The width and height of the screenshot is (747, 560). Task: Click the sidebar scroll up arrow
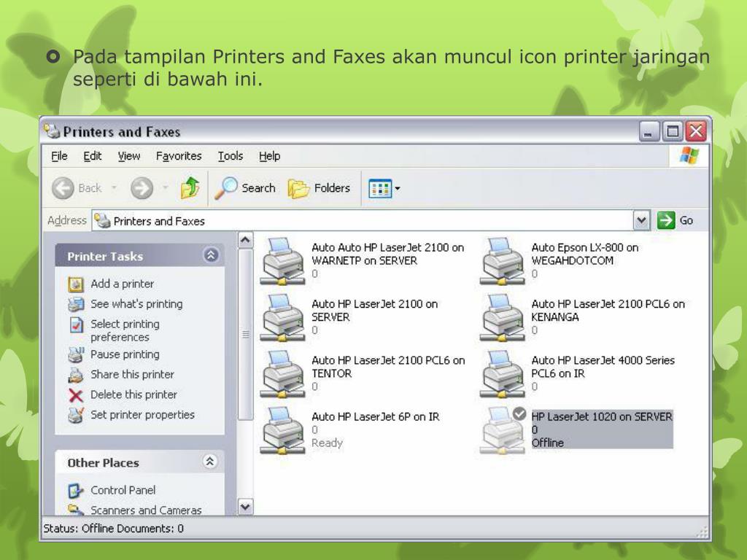tap(245, 240)
